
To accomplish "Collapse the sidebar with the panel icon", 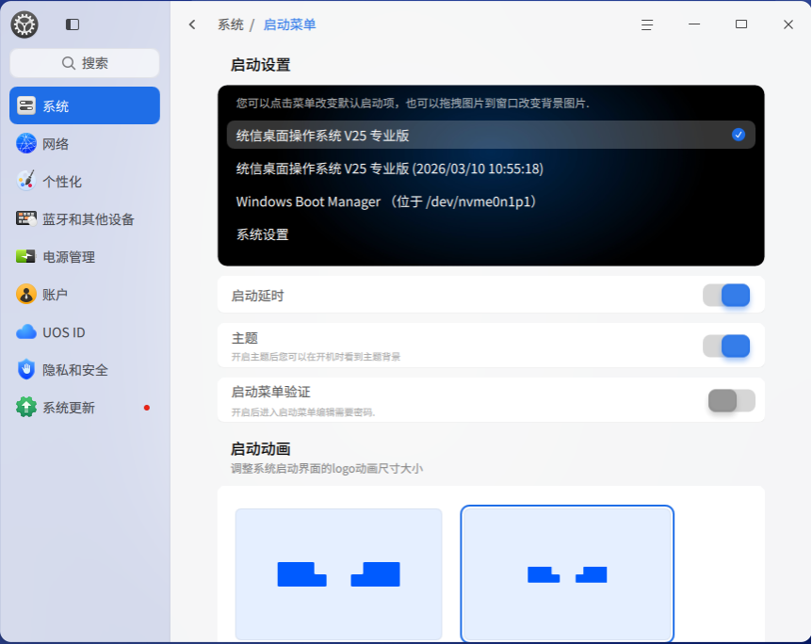I will point(73,24).
